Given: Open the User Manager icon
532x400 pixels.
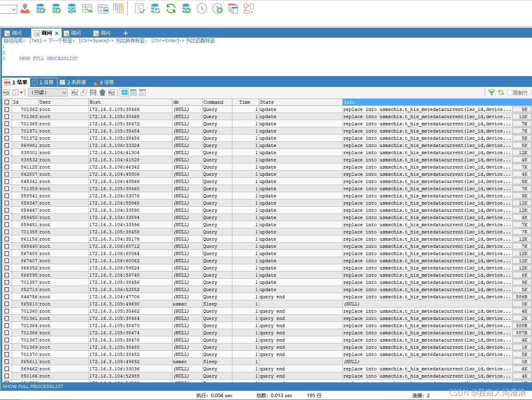Looking at the screenshot, I should pos(25,8).
